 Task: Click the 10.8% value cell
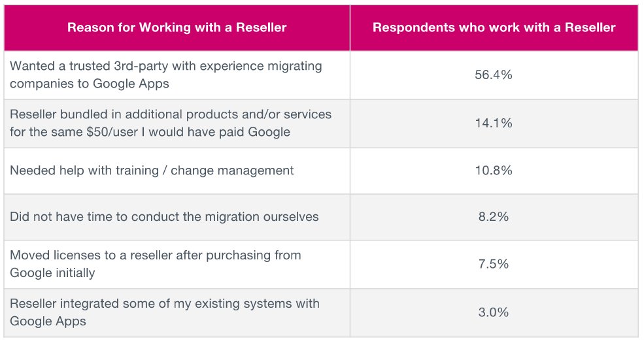coord(494,171)
